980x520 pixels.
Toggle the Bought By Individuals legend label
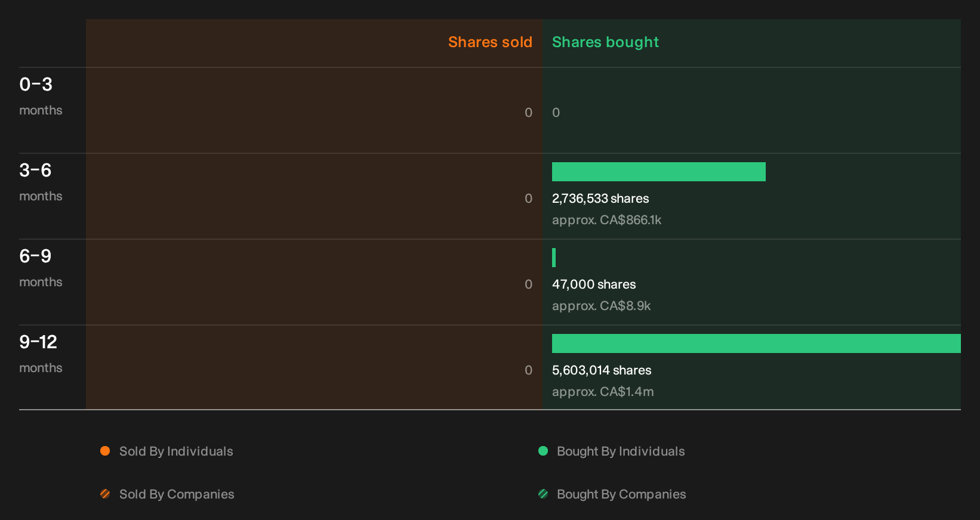tap(621, 451)
